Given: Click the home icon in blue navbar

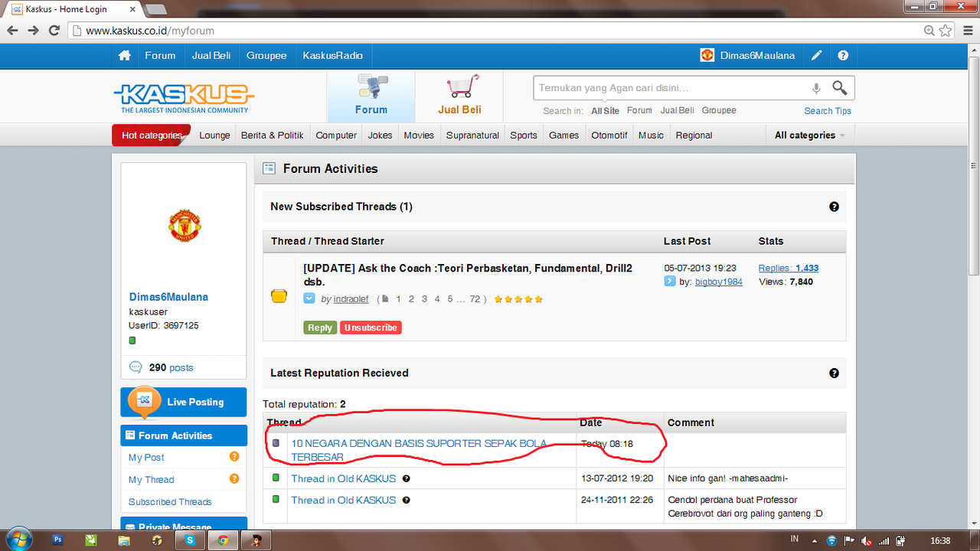Looking at the screenshot, I should pos(125,56).
